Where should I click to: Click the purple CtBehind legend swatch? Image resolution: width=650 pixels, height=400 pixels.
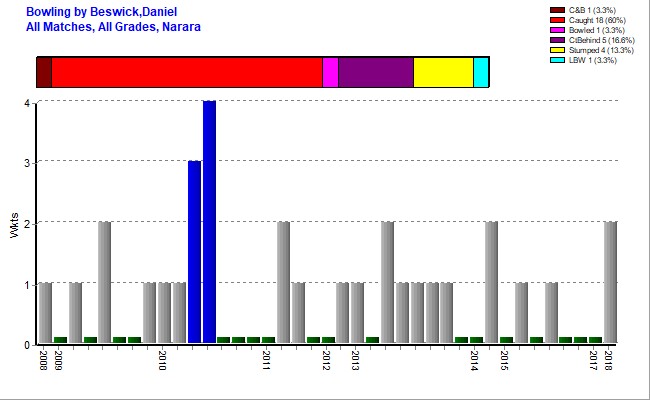(557, 40)
